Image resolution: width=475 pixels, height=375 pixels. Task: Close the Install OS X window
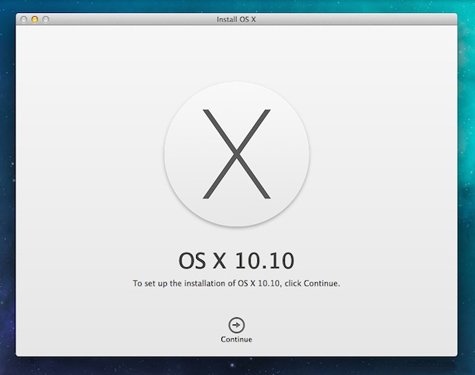pyautogui.click(x=24, y=19)
